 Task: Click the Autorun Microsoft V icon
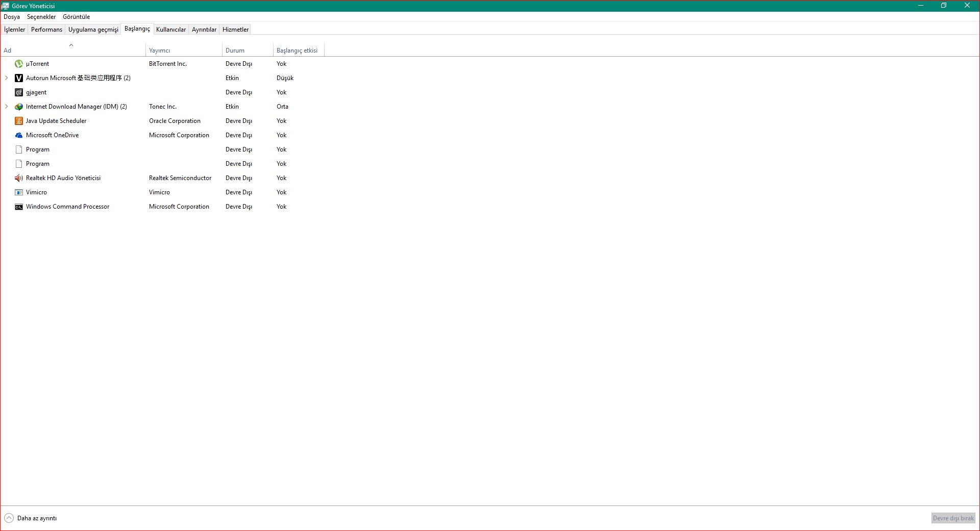click(x=19, y=78)
